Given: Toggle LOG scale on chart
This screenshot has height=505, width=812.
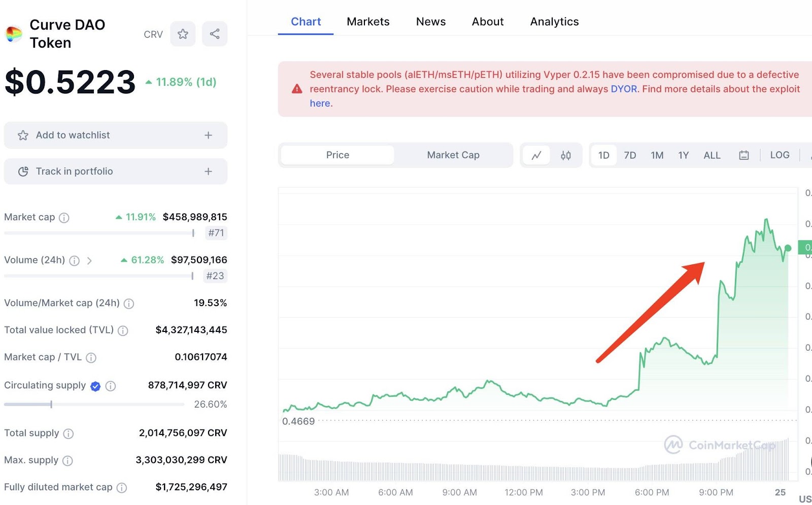Looking at the screenshot, I should click(x=780, y=155).
